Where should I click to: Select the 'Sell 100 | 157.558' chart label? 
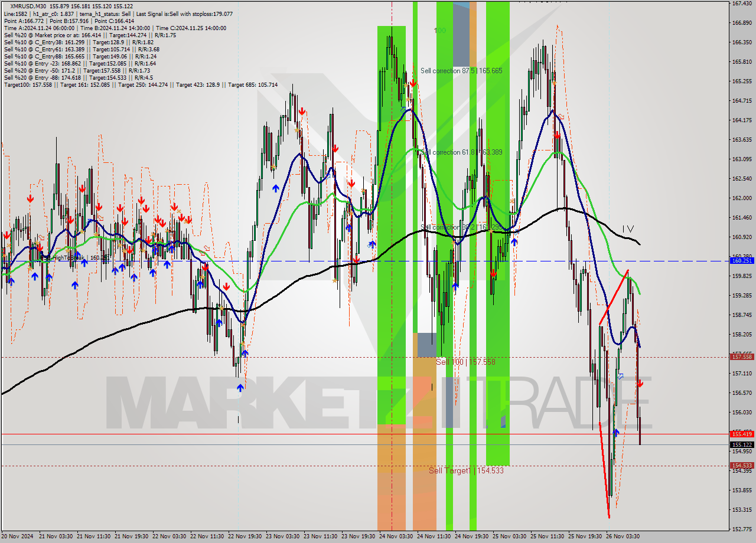pyautogui.click(x=465, y=362)
